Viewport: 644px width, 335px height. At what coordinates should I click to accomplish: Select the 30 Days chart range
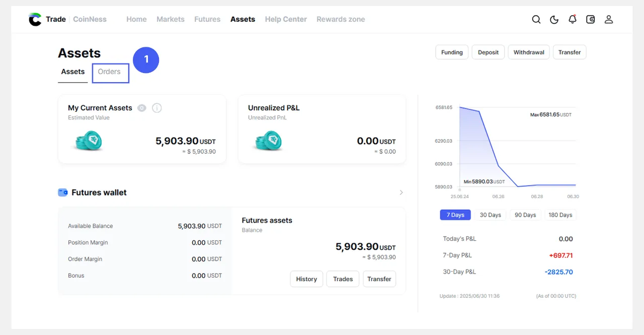click(490, 215)
